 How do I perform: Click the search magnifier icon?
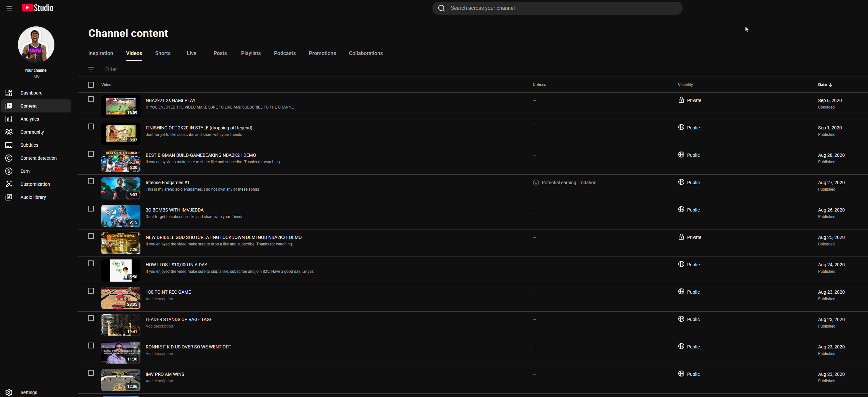click(x=441, y=8)
